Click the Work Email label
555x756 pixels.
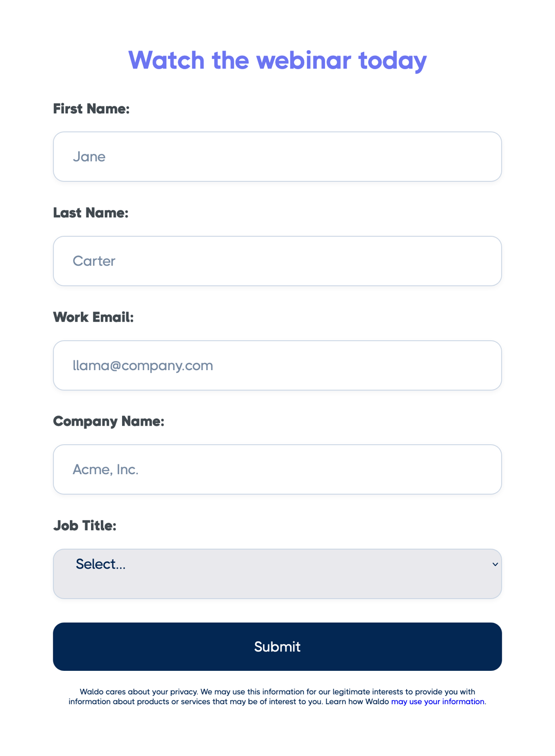click(x=93, y=317)
